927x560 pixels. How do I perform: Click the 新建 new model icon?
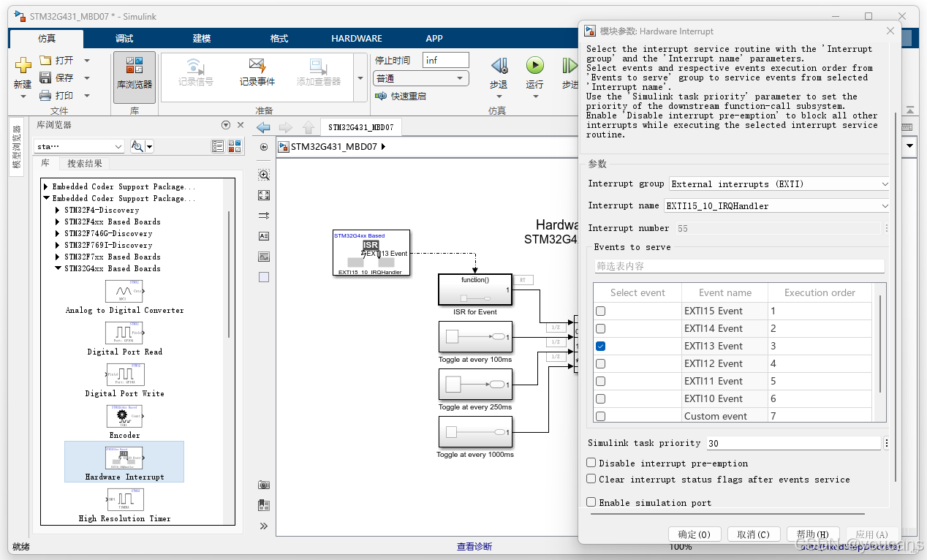coord(23,66)
